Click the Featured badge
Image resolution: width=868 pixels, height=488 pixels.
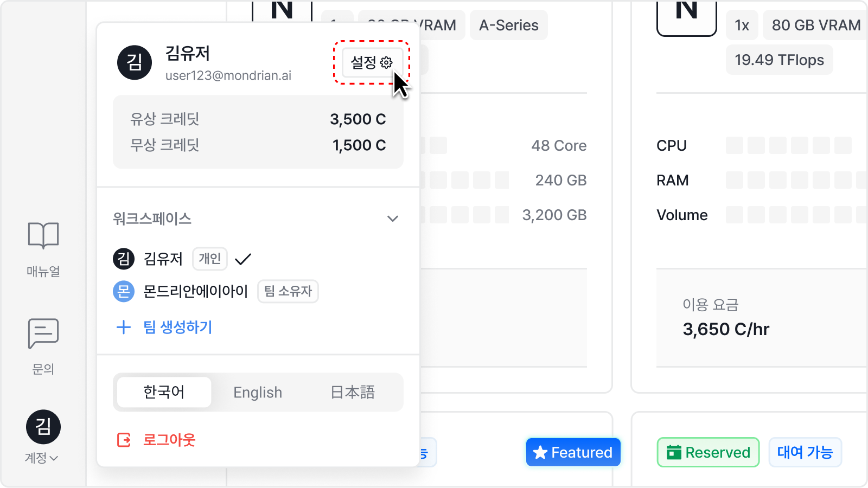coord(573,452)
